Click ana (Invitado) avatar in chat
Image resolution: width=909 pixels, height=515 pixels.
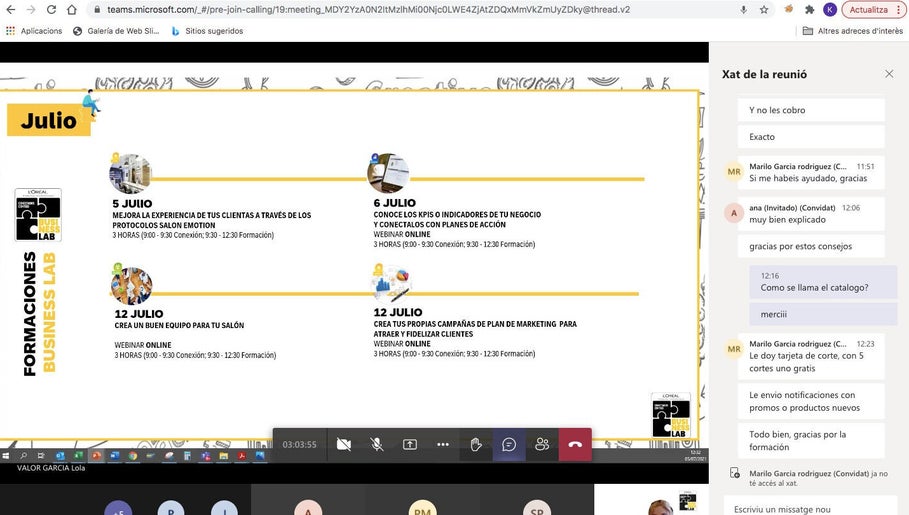pyautogui.click(x=734, y=213)
